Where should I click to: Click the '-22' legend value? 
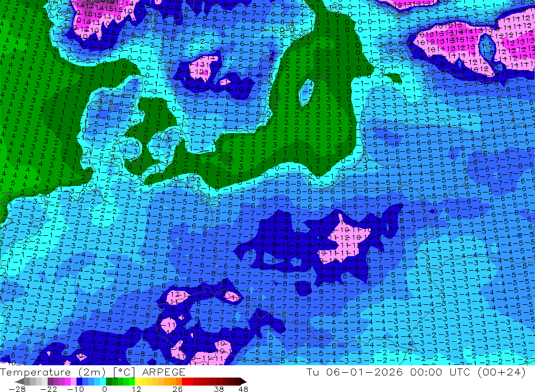click(49, 389)
